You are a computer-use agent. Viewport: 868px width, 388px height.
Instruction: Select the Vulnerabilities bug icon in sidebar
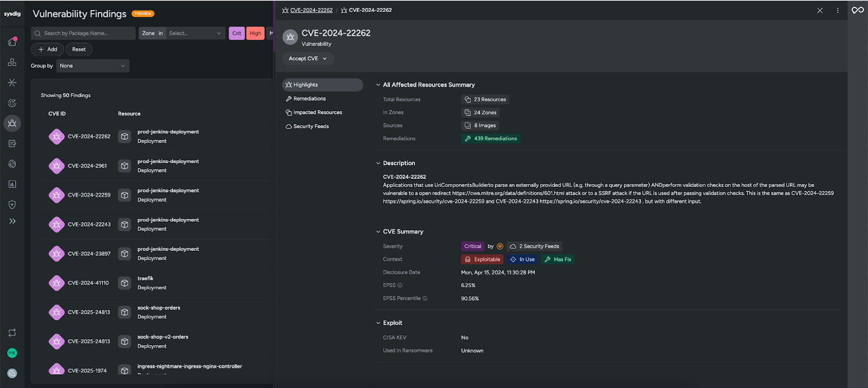(12, 124)
